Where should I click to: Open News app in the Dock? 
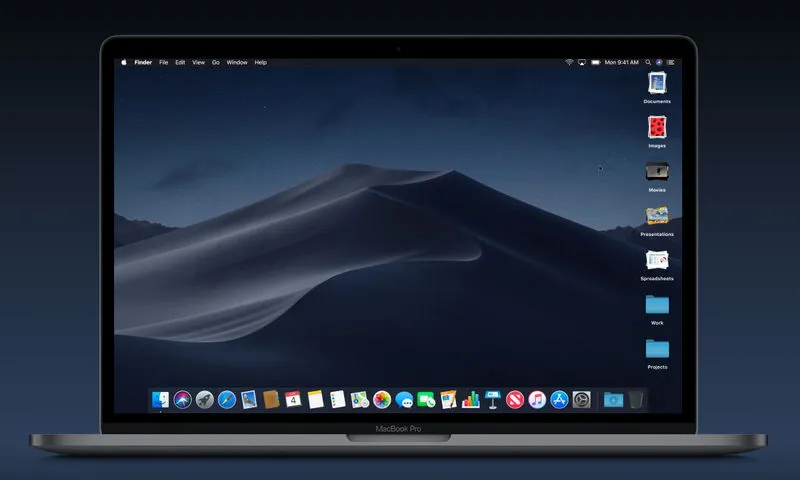pos(515,399)
